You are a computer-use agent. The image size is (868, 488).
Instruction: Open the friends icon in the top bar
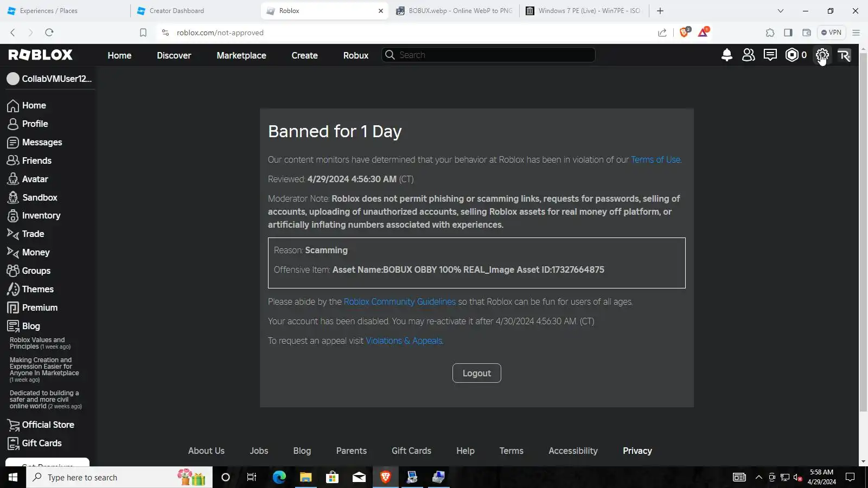pyautogui.click(x=749, y=55)
